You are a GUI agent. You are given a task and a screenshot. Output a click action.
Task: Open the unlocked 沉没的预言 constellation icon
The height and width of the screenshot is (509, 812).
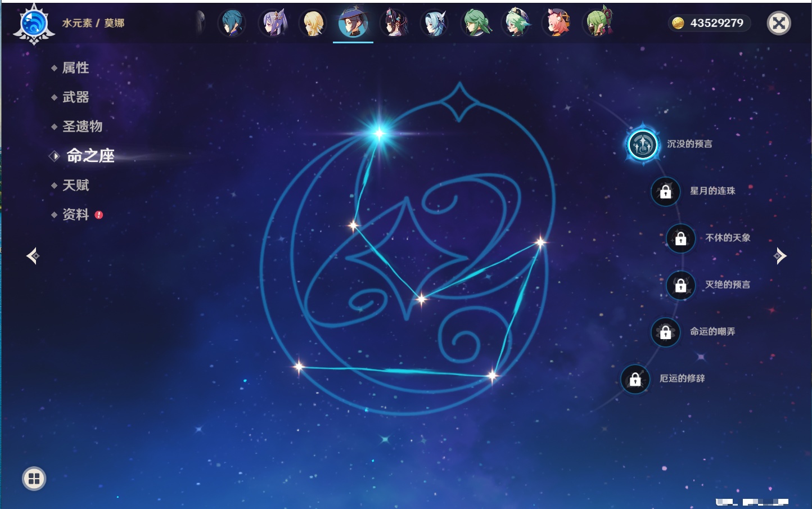click(643, 145)
